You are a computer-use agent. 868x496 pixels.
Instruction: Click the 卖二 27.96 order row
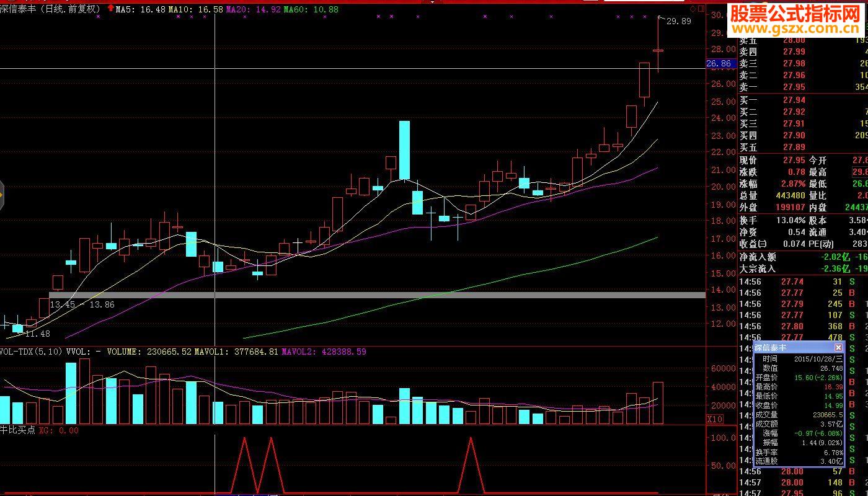point(803,76)
